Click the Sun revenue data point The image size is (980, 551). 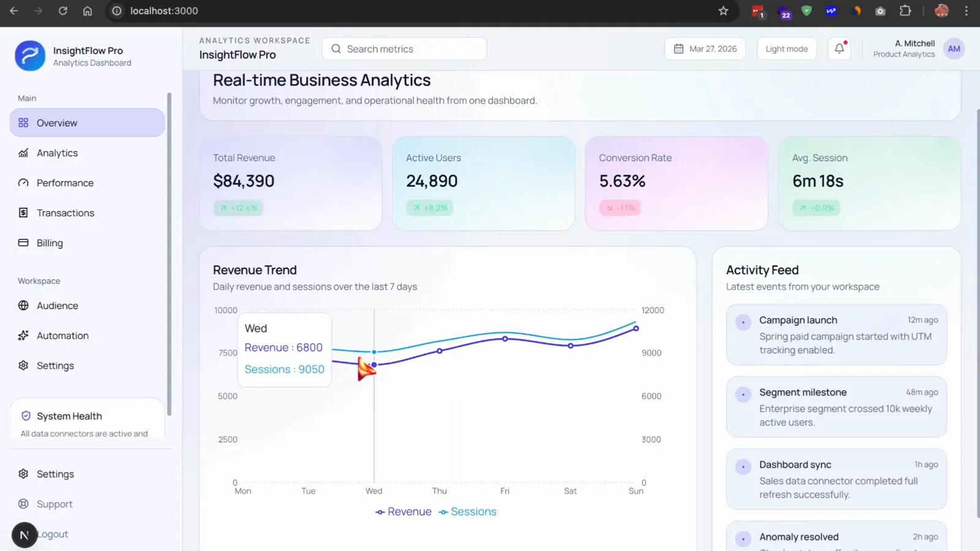coord(636,329)
